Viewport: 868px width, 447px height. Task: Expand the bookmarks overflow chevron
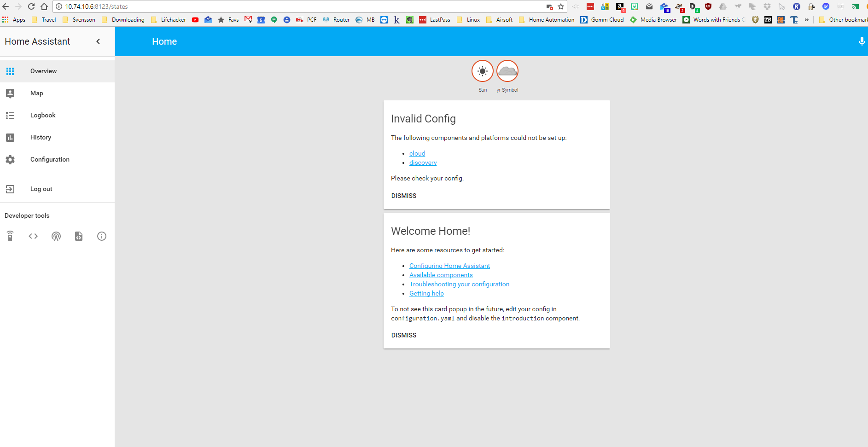coord(807,19)
